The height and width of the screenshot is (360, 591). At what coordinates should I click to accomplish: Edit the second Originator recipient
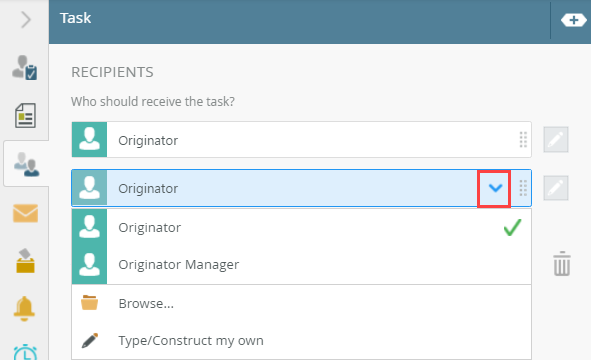tap(556, 187)
